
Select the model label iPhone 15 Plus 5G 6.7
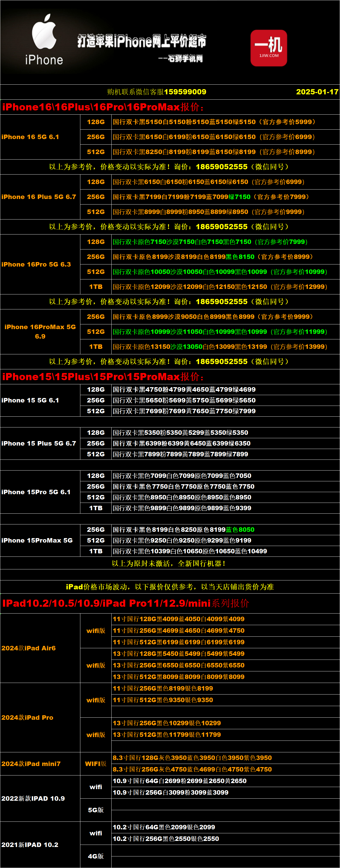click(x=39, y=443)
